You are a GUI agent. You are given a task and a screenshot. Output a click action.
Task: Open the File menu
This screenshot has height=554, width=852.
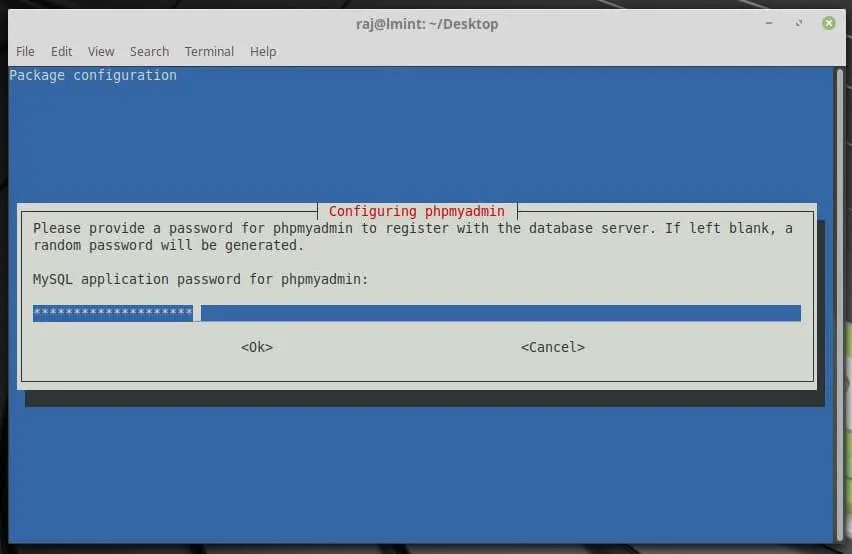(x=26, y=52)
